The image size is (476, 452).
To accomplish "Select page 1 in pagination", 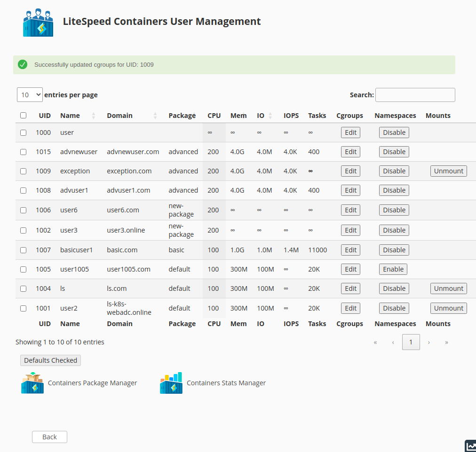I will pyautogui.click(x=411, y=342).
